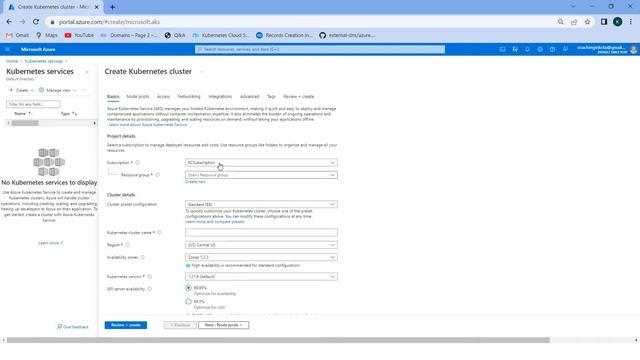Click the zoom magnifier icon in the address bar
This screenshot has width=640, height=360.
[x=560, y=22]
